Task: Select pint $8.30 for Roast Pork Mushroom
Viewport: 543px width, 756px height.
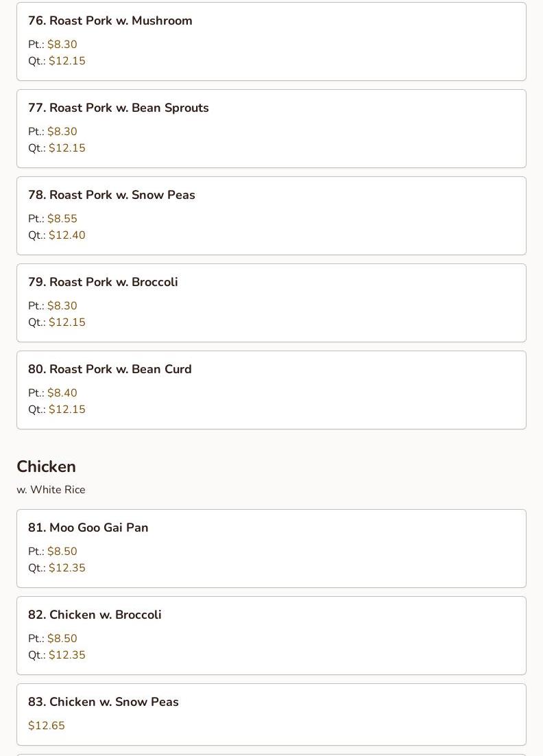Action: [62, 45]
